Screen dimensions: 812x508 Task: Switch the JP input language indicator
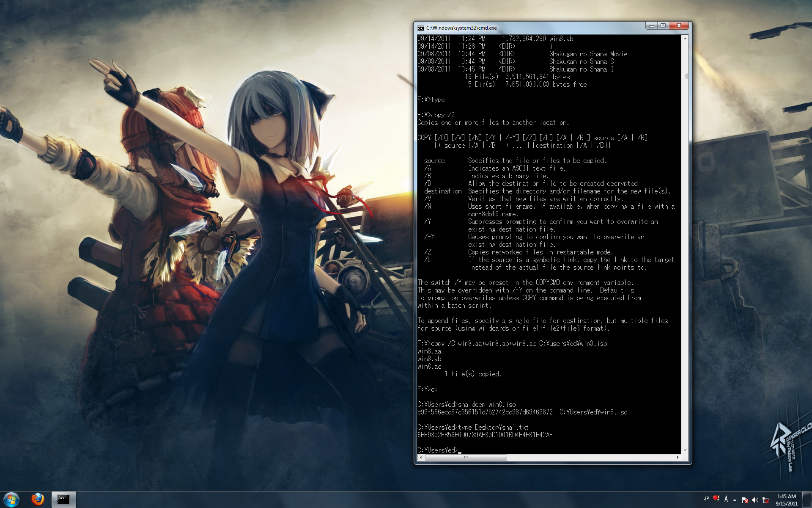click(x=706, y=499)
